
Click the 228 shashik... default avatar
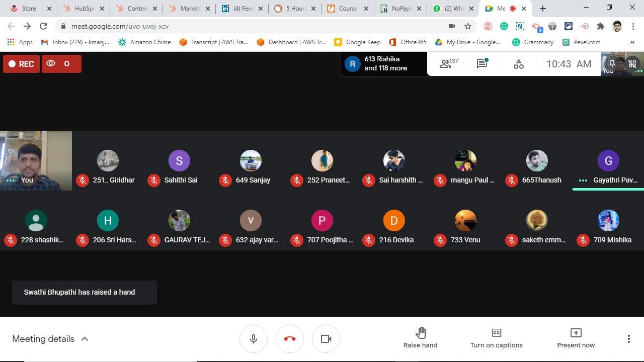[x=36, y=221]
